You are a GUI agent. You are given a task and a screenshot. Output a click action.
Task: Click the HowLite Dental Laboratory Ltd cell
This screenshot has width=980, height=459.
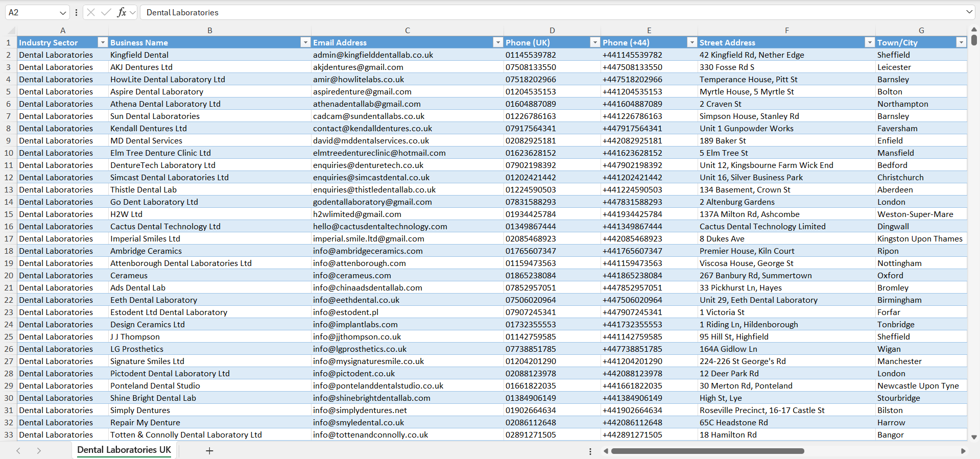coord(210,79)
